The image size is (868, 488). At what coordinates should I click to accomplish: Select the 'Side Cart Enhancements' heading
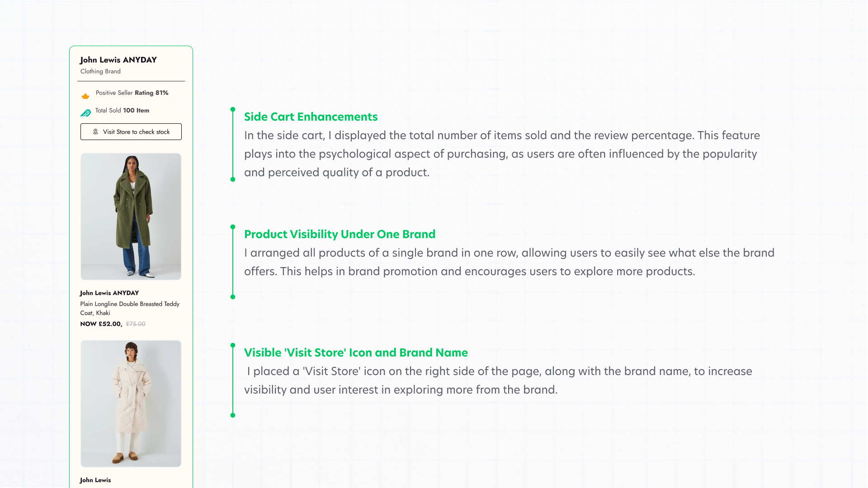tap(311, 117)
